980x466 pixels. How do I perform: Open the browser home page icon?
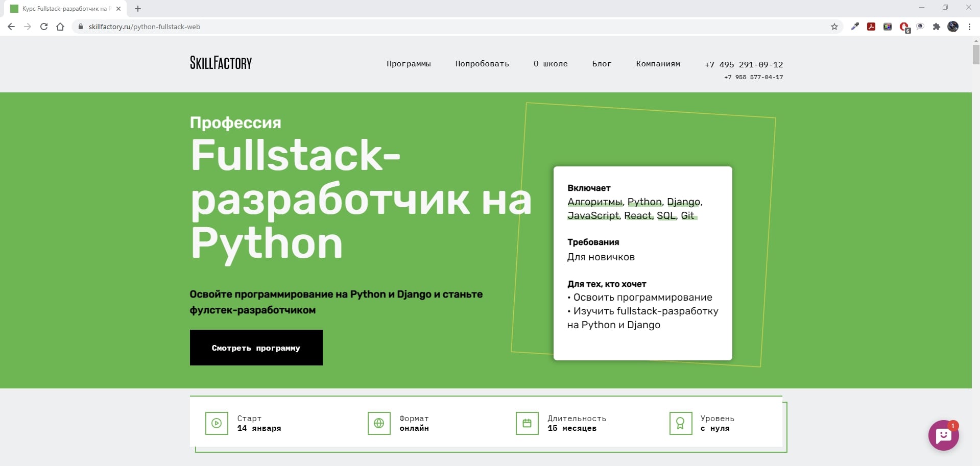click(x=60, y=27)
